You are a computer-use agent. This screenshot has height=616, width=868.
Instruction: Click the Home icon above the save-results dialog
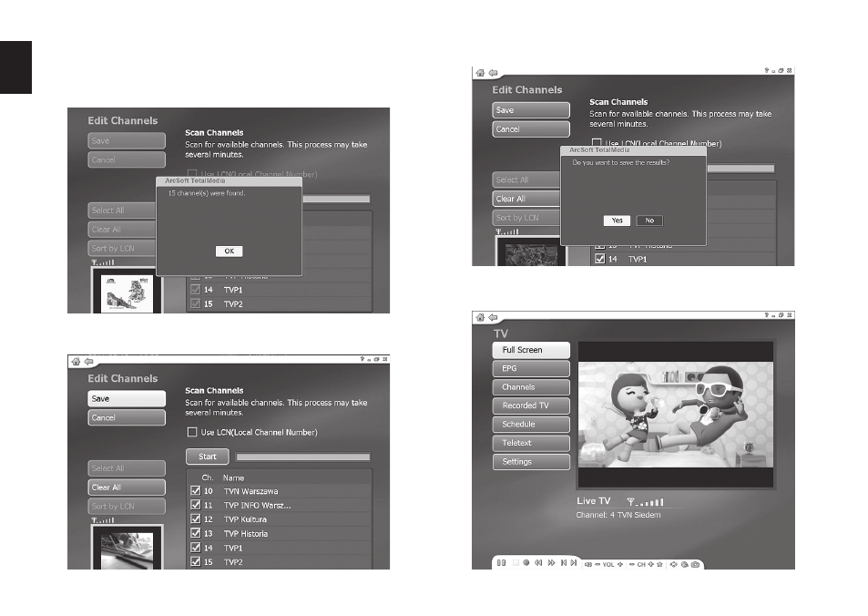(480, 73)
